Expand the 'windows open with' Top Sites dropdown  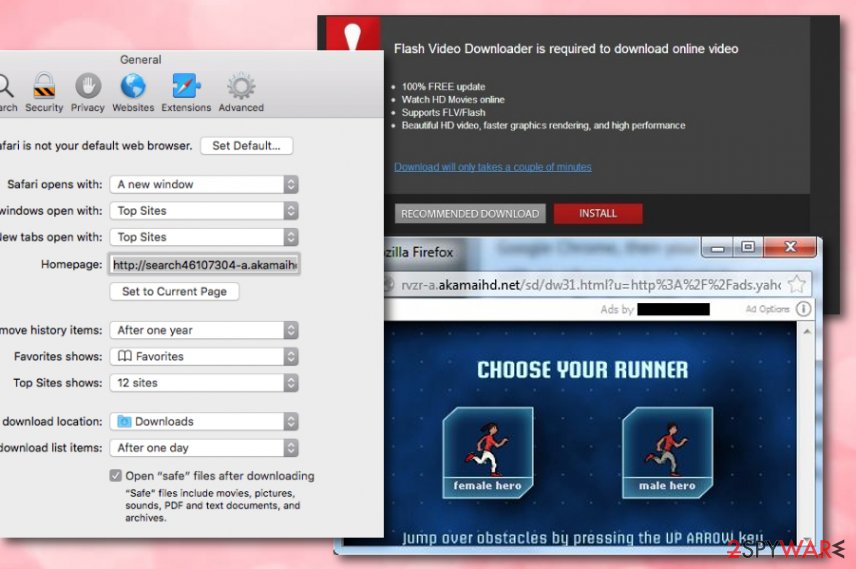point(204,211)
